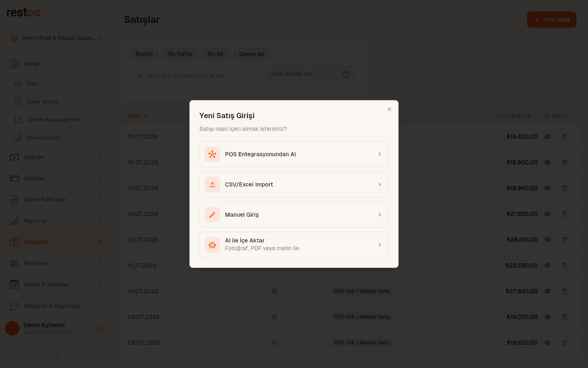The width and height of the screenshot is (588, 368).
Task: Click the robot icon for AI import
Action: coord(212,245)
